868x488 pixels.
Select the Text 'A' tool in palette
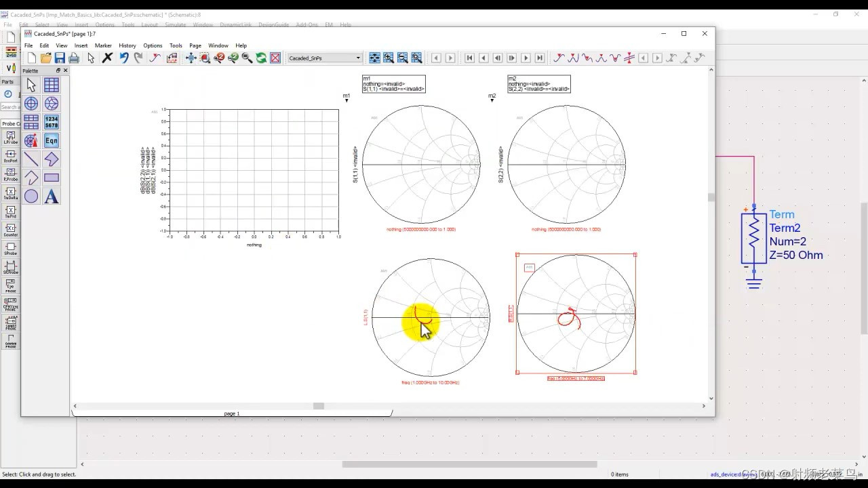pyautogui.click(x=52, y=197)
